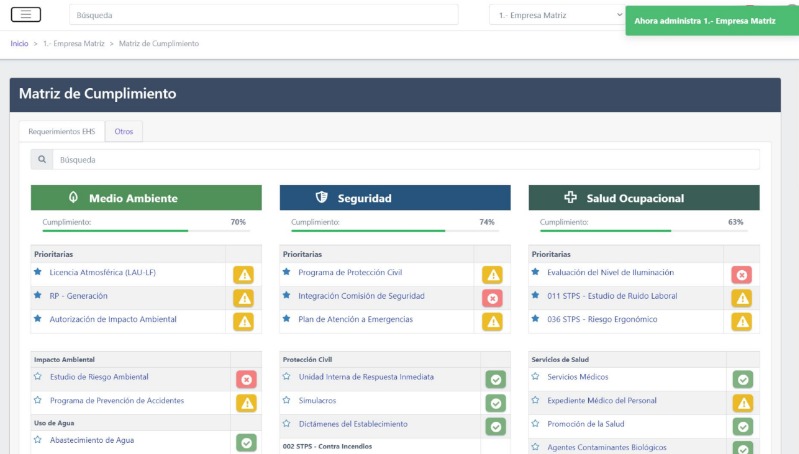The width and height of the screenshot is (799, 454).
Task: Open the hamburger menu button
Action: [x=26, y=14]
